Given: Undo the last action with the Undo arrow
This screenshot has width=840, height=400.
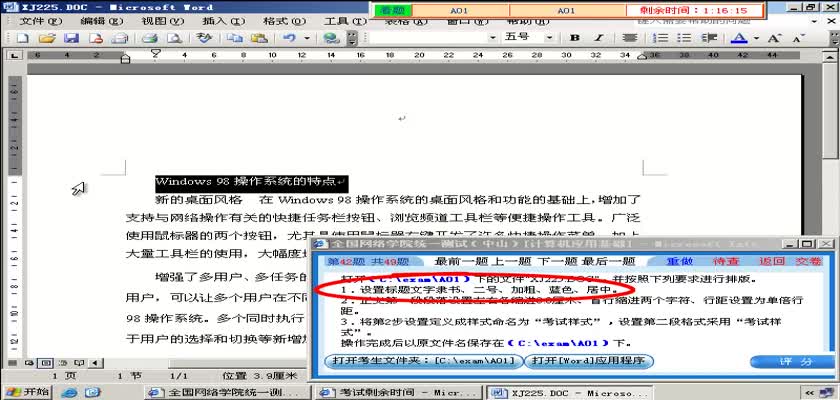Looking at the screenshot, I should [289, 38].
